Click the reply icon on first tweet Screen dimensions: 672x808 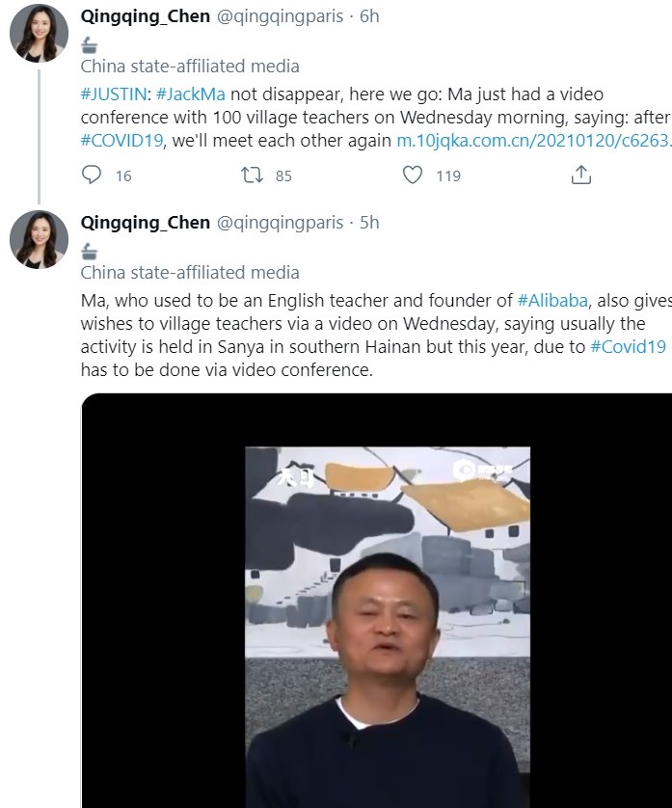click(92, 175)
